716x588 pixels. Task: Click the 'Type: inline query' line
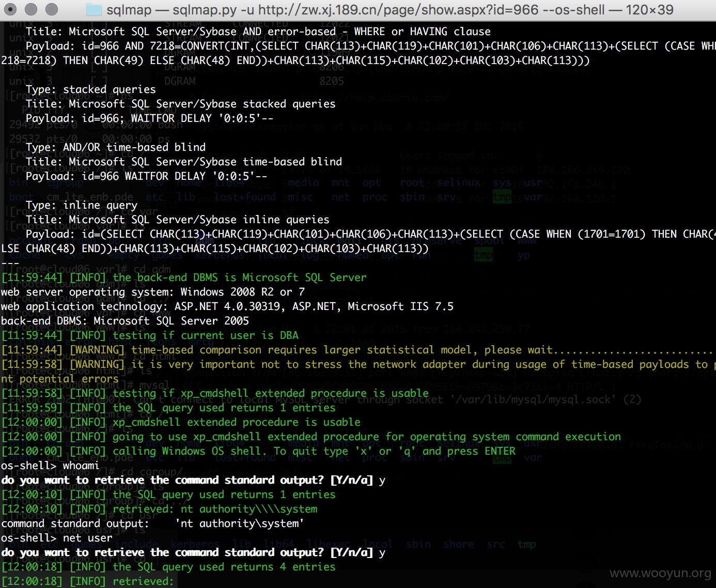tap(82, 205)
